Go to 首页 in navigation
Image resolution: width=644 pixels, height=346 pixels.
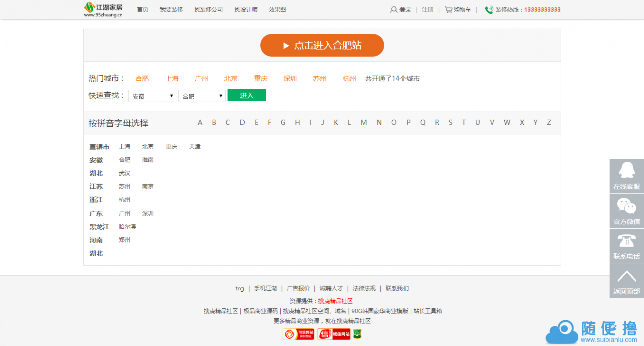tap(143, 9)
